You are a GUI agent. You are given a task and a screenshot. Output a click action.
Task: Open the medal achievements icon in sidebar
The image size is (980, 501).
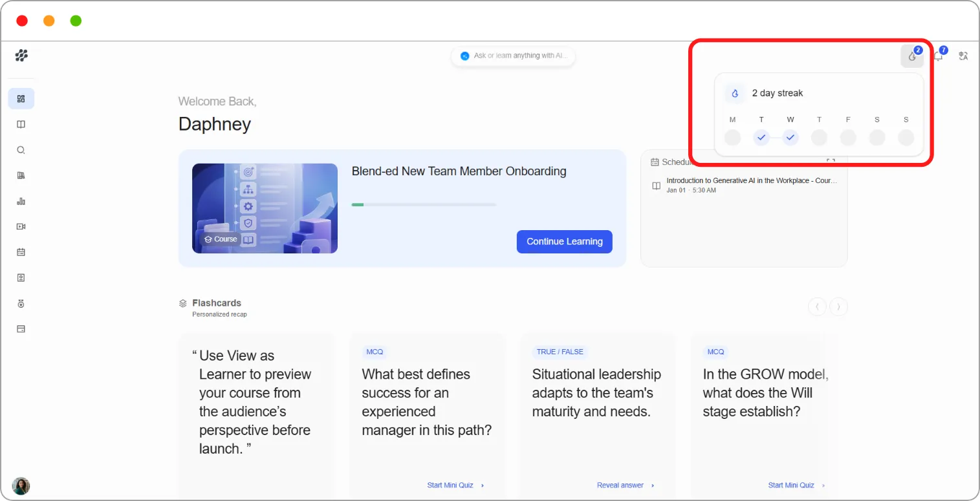[21, 303]
